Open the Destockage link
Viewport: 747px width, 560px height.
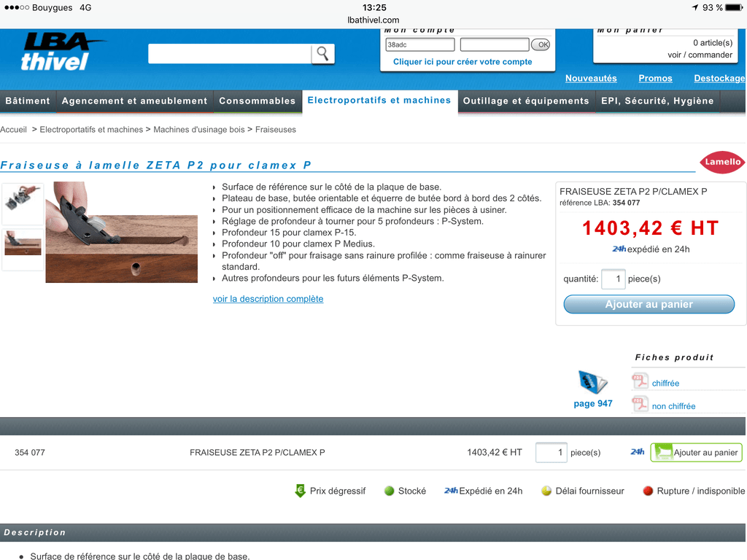click(x=719, y=78)
